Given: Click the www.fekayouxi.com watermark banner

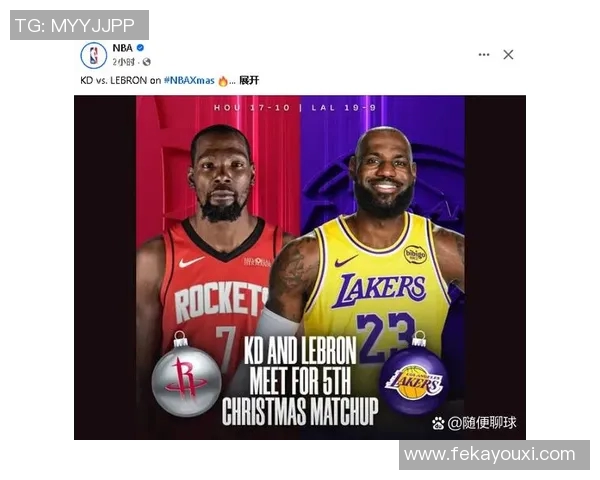Looking at the screenshot, I should point(494,455).
